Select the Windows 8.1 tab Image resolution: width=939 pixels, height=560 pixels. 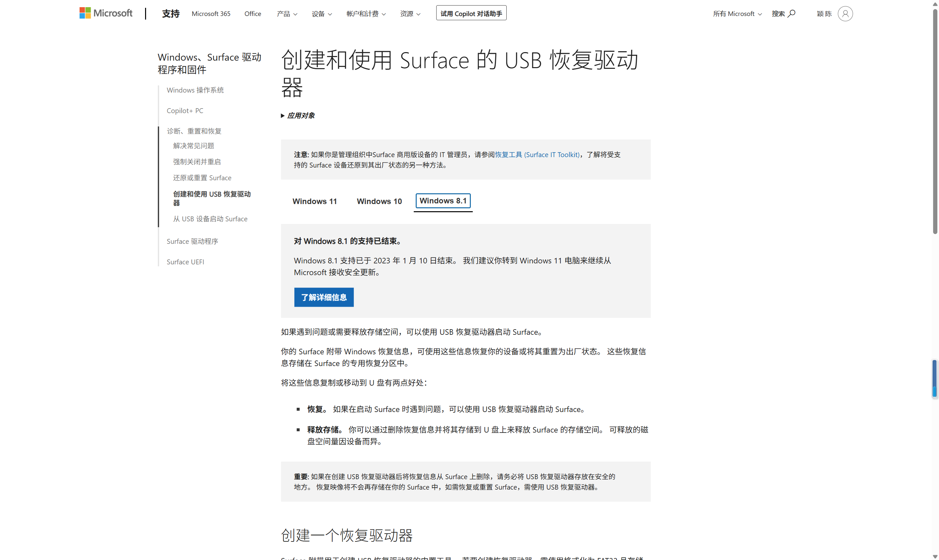(443, 201)
